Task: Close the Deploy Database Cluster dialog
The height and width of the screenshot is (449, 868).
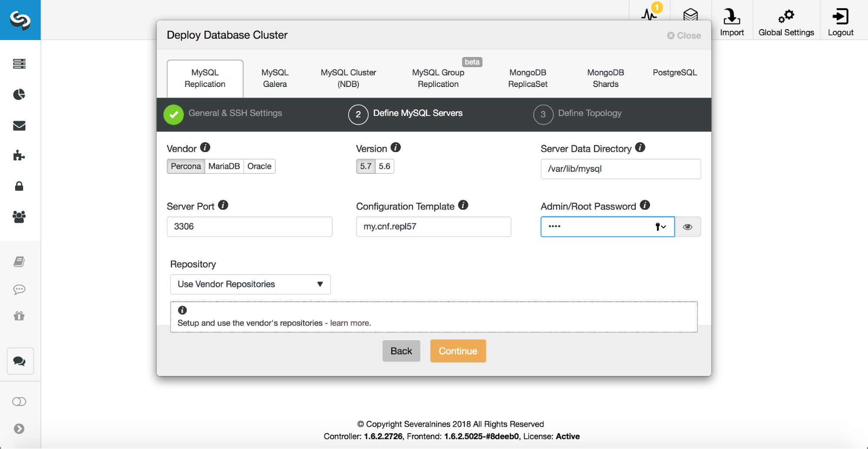Action: [684, 36]
